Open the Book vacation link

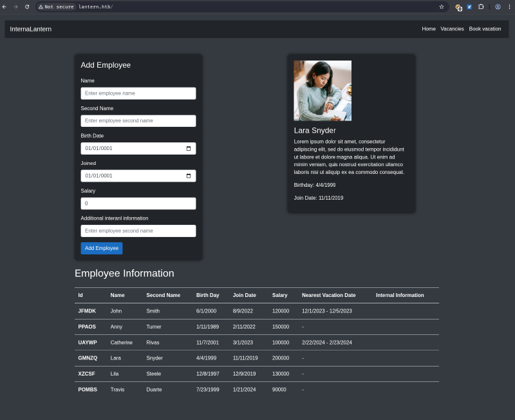[x=485, y=29]
